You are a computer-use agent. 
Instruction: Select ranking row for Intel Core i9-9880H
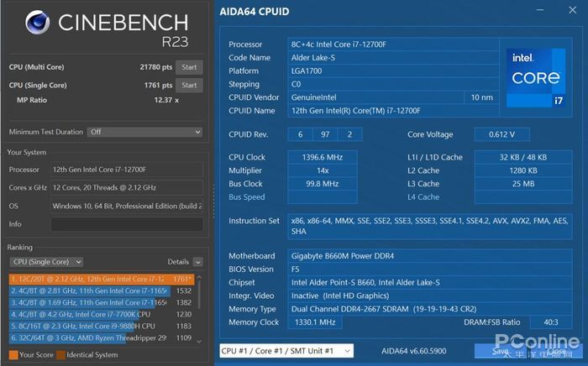102,326
